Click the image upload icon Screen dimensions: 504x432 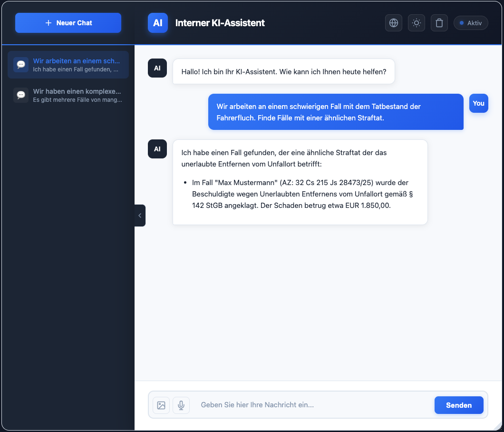[161, 405]
